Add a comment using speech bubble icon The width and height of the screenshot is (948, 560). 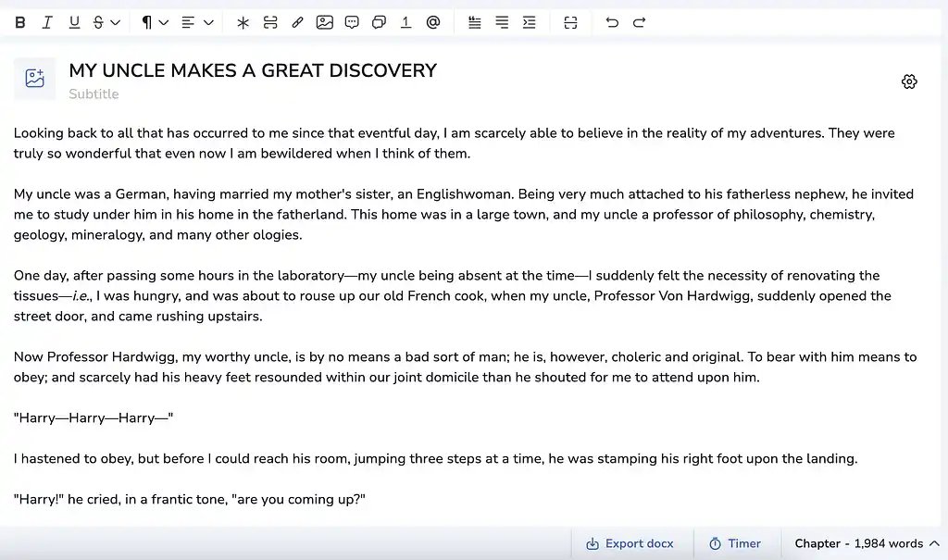click(x=352, y=22)
